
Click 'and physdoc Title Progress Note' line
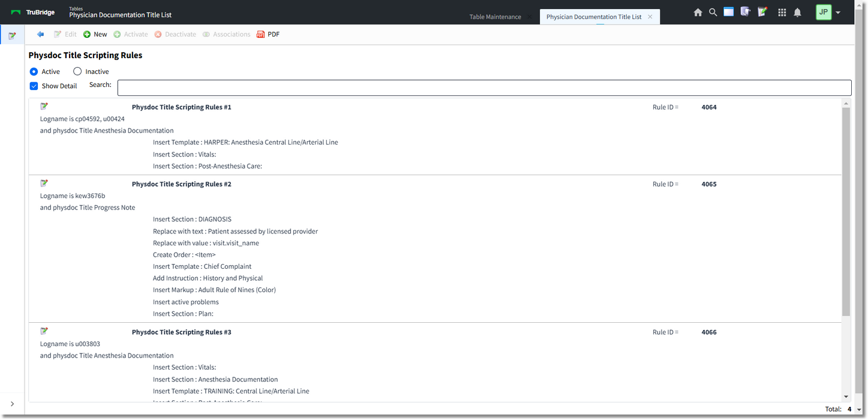[x=88, y=208]
